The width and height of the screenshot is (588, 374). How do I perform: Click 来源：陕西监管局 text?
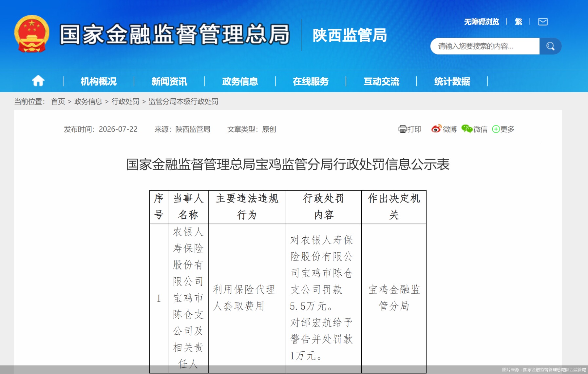click(x=182, y=129)
